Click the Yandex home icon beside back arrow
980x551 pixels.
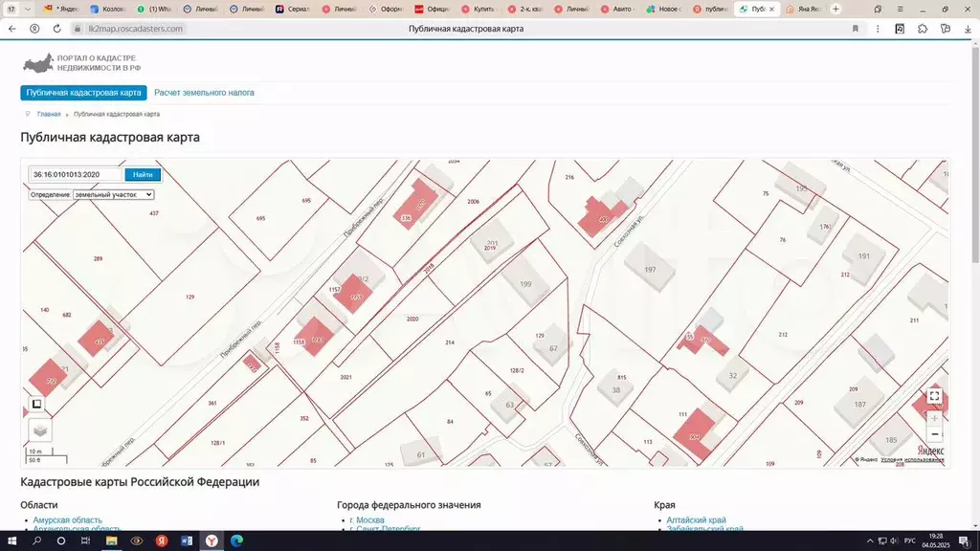34,29
